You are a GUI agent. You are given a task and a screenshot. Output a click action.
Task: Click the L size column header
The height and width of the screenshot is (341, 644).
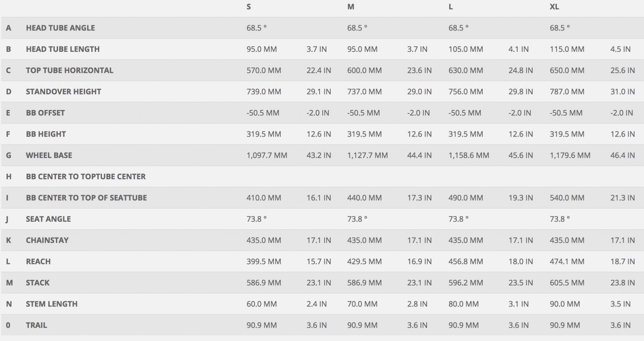pos(451,7)
